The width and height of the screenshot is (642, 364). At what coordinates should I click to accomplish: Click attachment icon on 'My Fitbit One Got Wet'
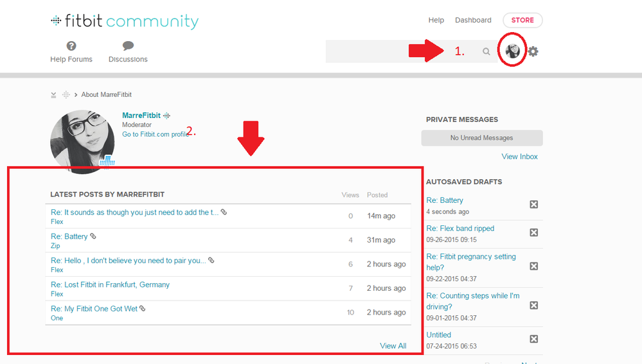click(x=143, y=308)
